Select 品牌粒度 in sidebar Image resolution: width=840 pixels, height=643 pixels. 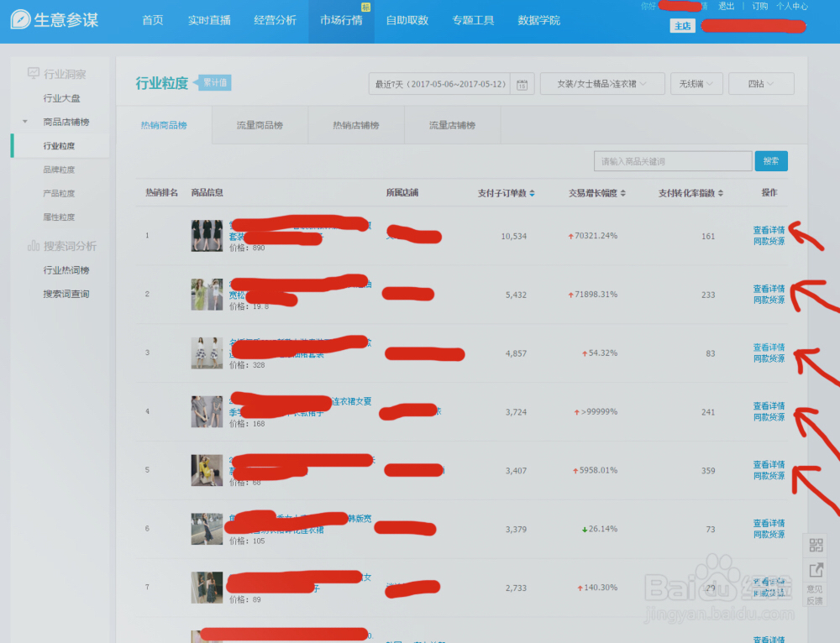click(x=59, y=170)
